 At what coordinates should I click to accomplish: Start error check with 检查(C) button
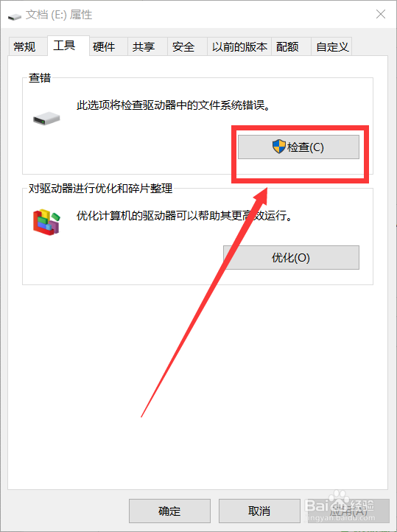click(298, 147)
